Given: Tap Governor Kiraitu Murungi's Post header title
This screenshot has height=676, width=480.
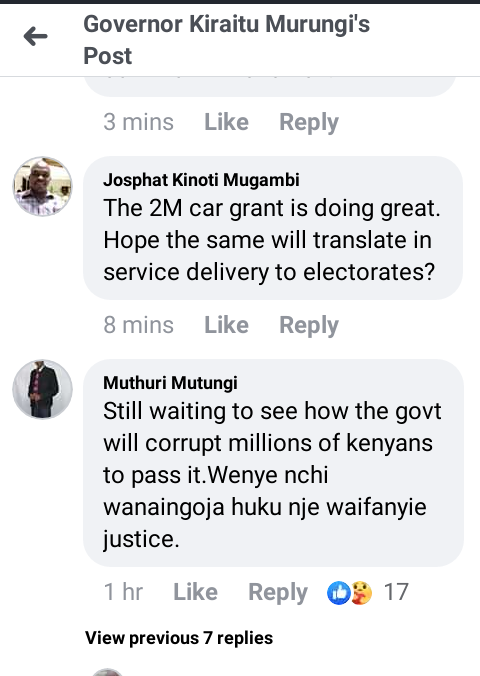Looking at the screenshot, I should (x=226, y=40).
